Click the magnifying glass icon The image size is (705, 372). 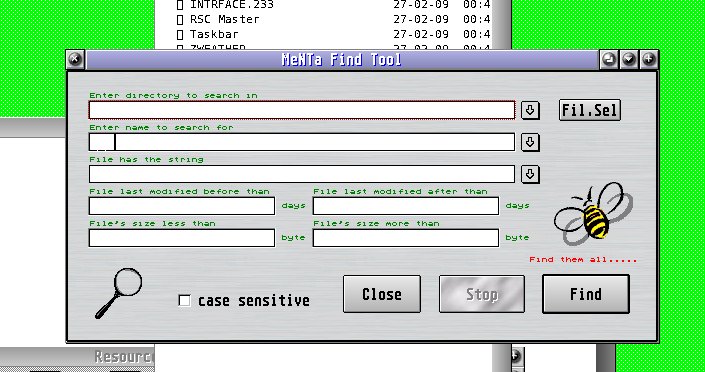point(119,293)
